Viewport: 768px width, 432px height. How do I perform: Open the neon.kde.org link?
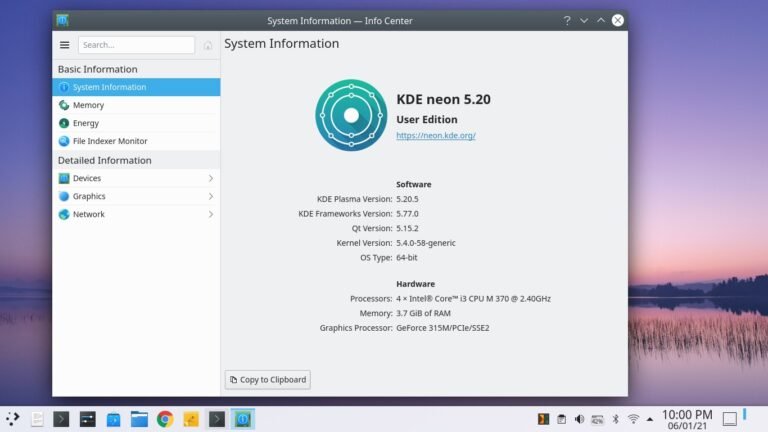(436, 135)
